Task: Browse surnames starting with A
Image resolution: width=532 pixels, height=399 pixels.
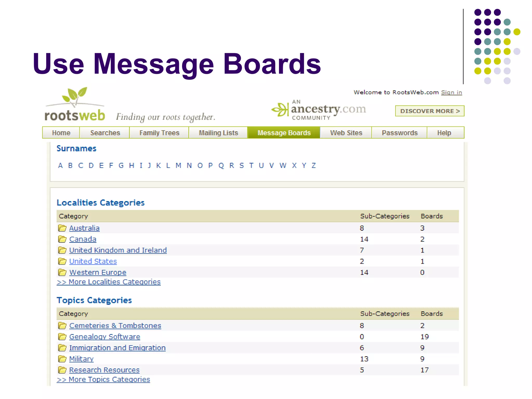Action: [60, 165]
